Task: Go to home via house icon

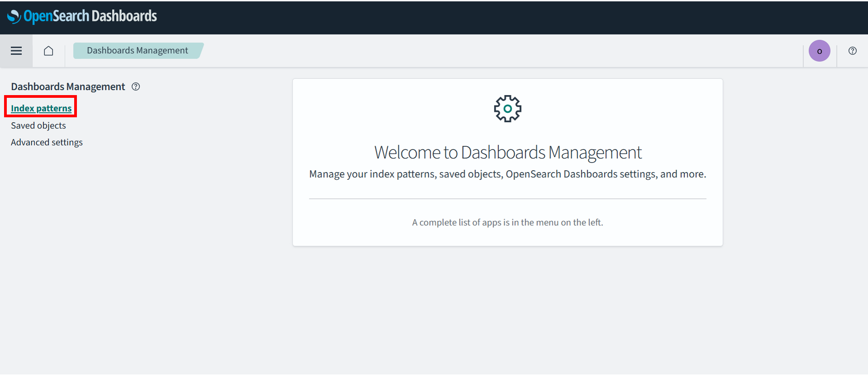Action: point(48,51)
